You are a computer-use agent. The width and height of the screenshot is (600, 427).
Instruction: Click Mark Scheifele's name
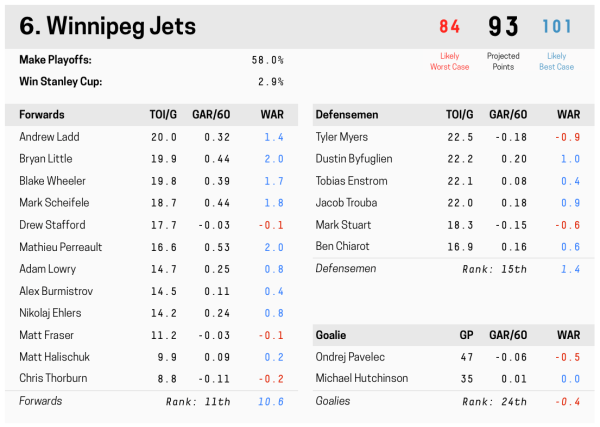click(x=52, y=203)
